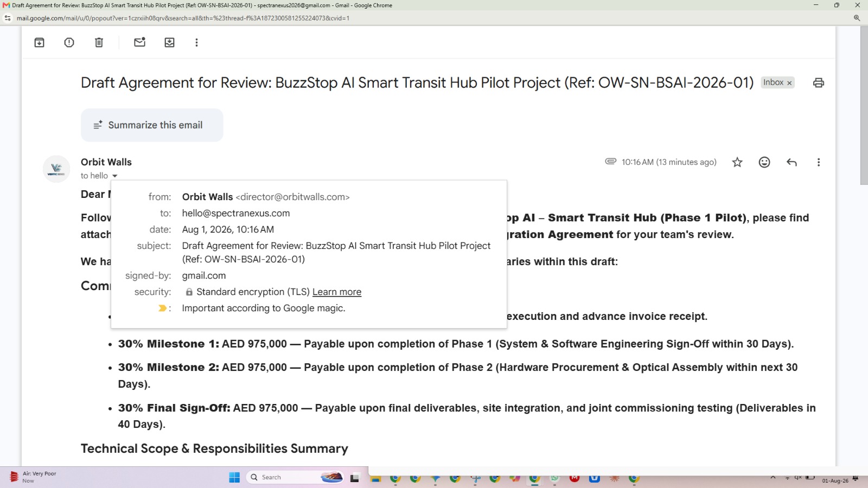Open Task View on the taskbar
The width and height of the screenshot is (868, 488).
click(x=355, y=478)
